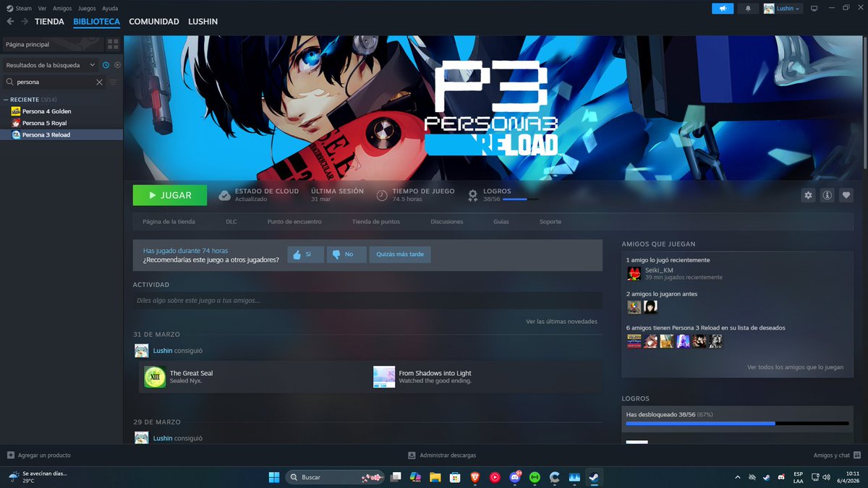Open the Ayuda menu
The height and width of the screenshot is (488, 868).
[110, 9]
